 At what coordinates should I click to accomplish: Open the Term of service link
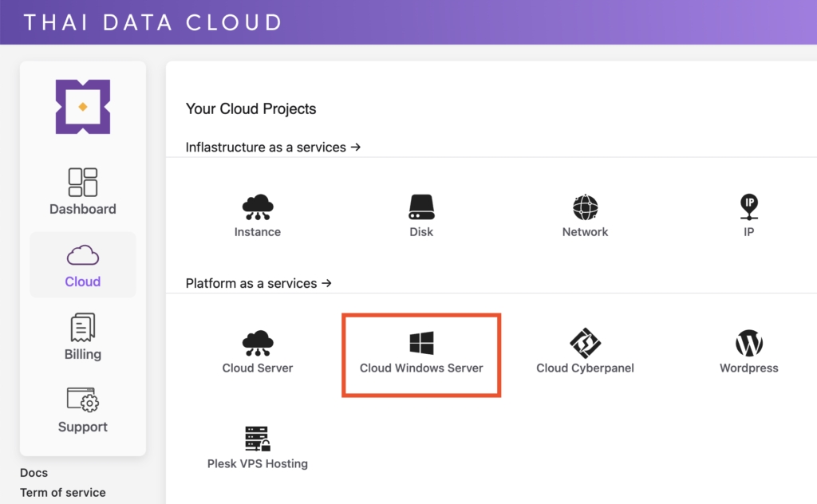tap(62, 493)
